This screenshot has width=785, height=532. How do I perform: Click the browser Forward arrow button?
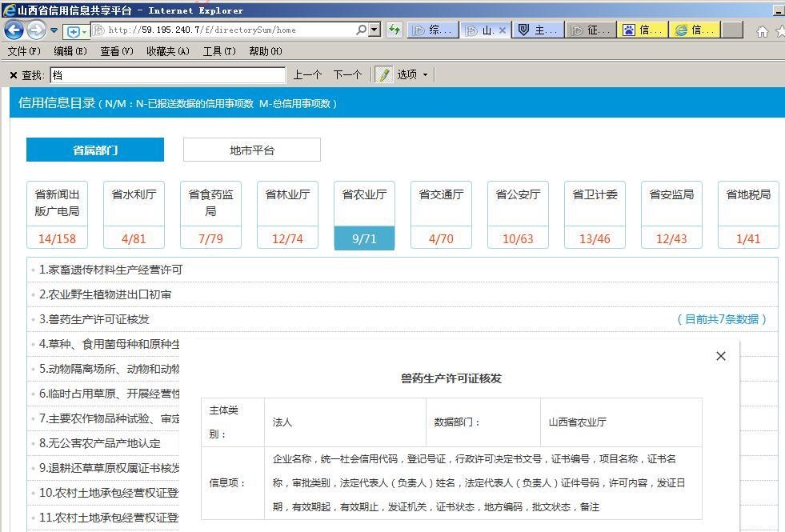pos(36,30)
